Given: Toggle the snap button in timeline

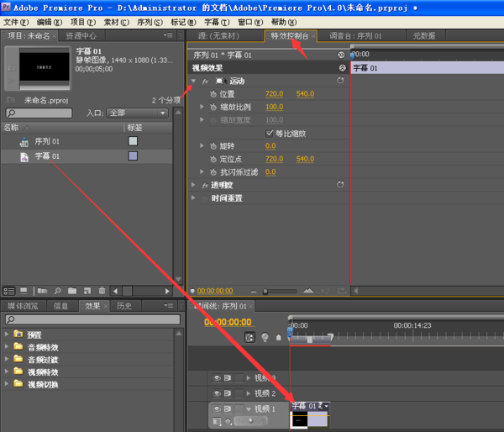Looking at the screenshot, I should [249, 337].
